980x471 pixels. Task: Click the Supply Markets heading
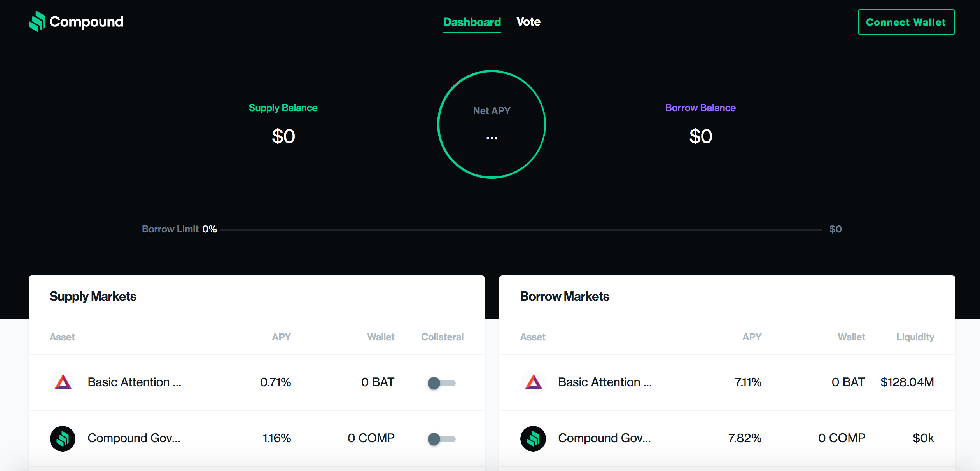93,297
